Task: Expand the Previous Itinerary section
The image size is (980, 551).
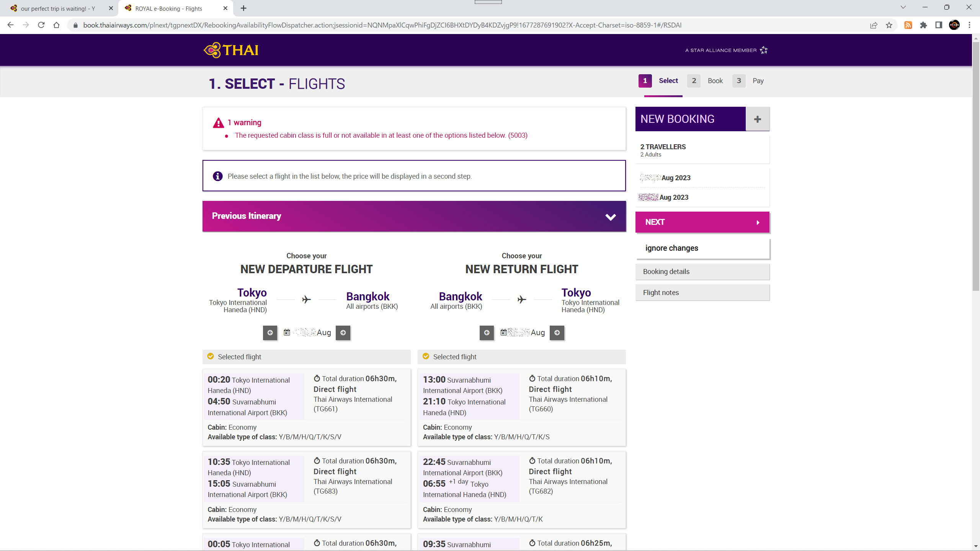Action: [x=414, y=216]
